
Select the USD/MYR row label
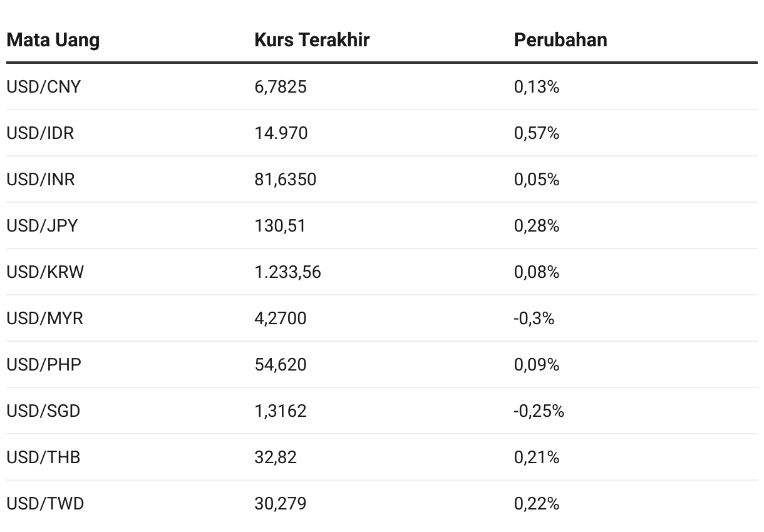pos(45,319)
